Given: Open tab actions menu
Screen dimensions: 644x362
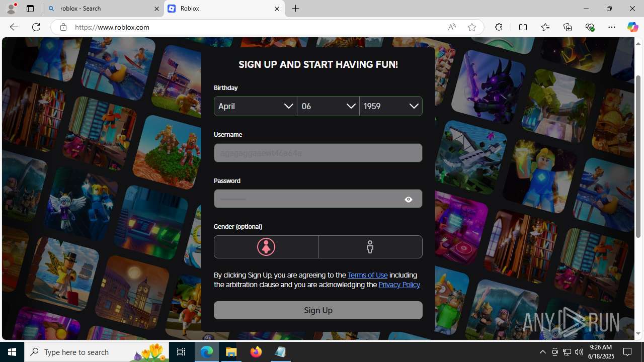Looking at the screenshot, I should tap(30, 9).
